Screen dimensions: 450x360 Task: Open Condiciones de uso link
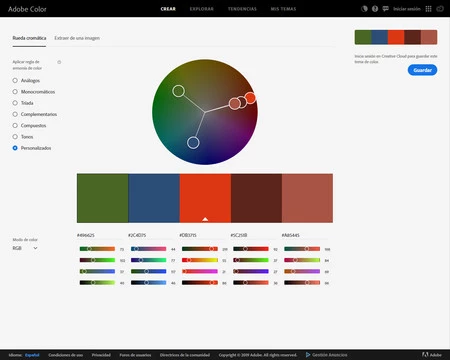click(65, 355)
